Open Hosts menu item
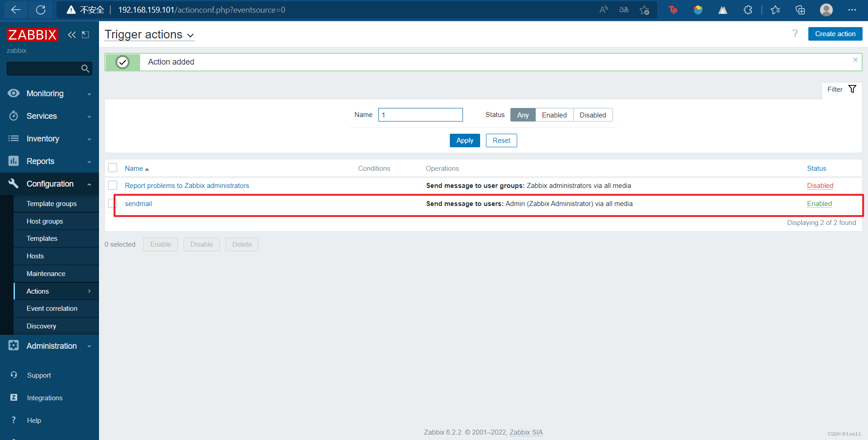 [x=56, y=256]
